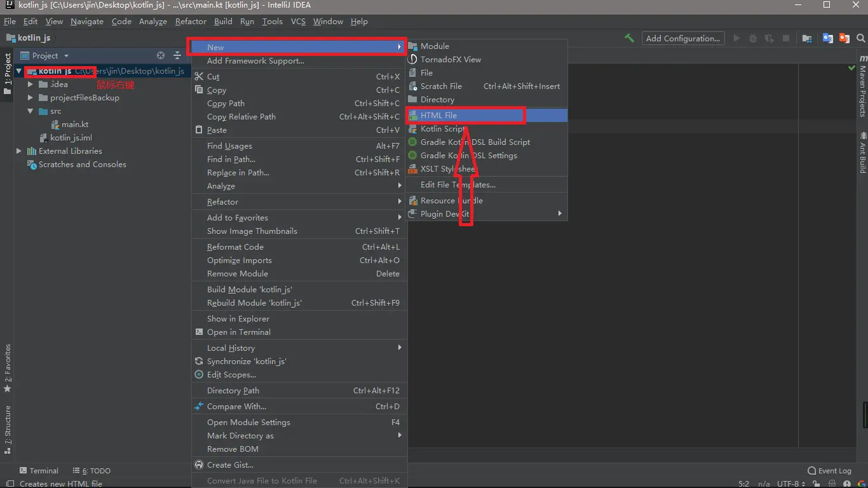
Task: Click the green Build Project hammer icon
Action: click(629, 38)
